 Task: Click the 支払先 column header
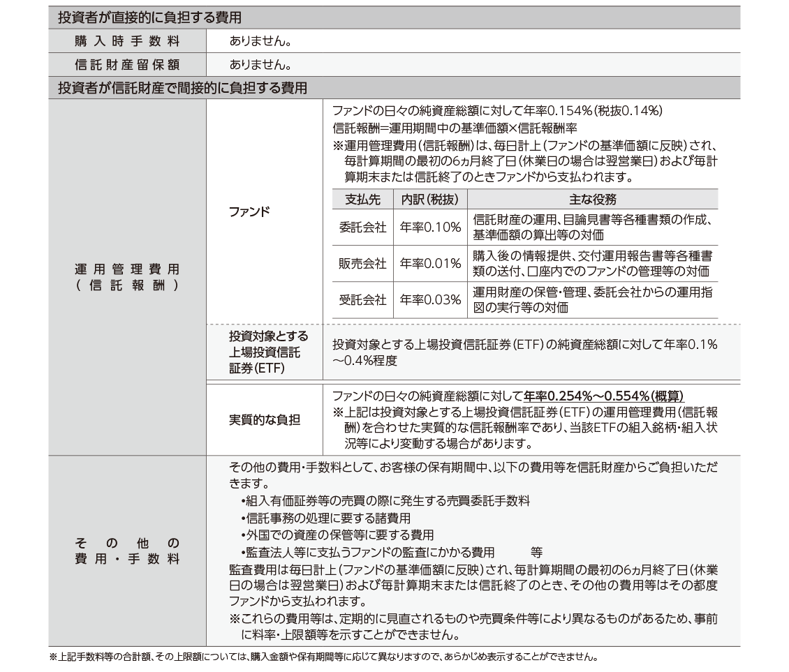coord(363,200)
